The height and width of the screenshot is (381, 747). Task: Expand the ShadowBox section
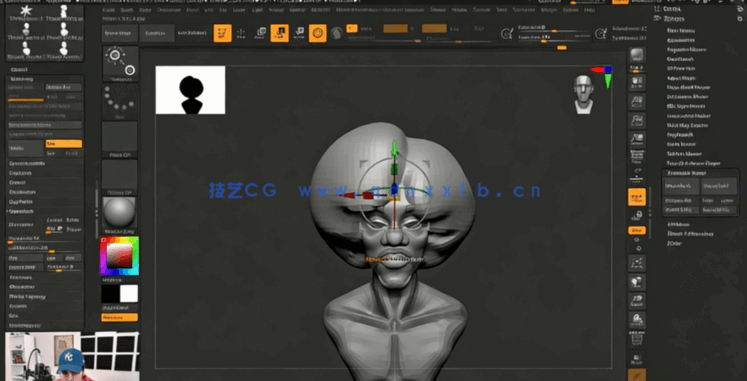point(22,192)
